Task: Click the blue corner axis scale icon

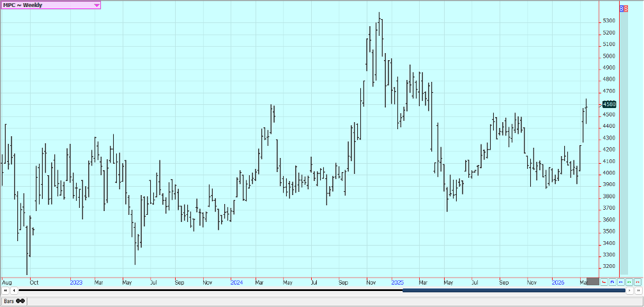Action: click(x=612, y=282)
